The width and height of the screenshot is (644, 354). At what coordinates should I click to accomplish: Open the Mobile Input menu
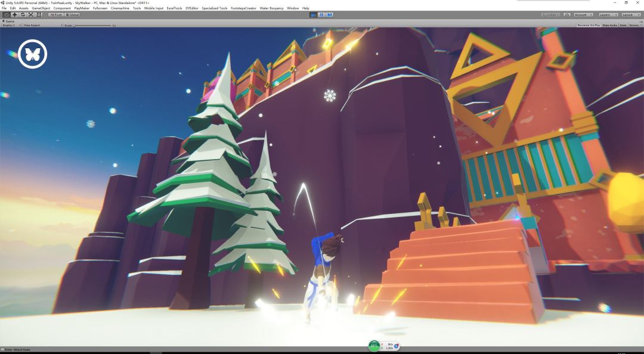[154, 8]
